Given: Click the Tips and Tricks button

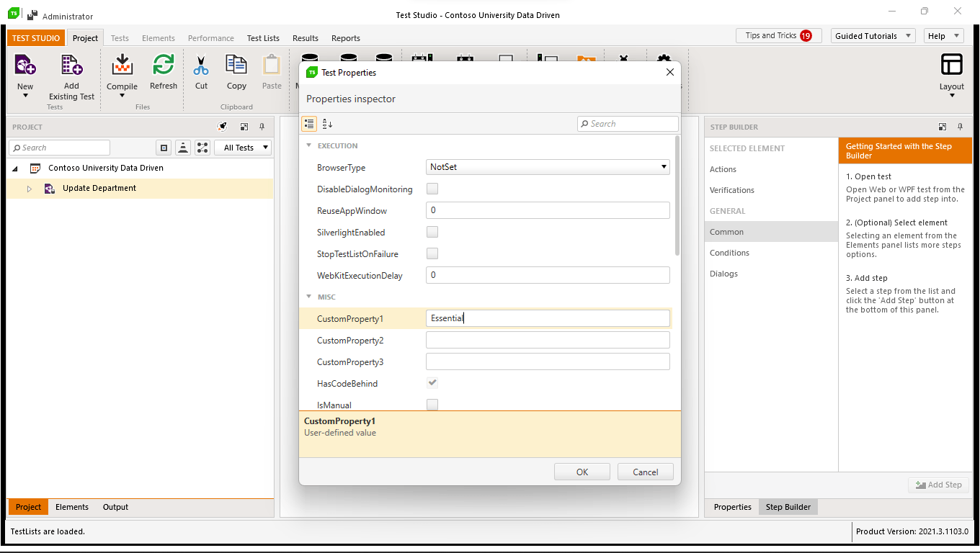Looking at the screenshot, I should [x=778, y=35].
